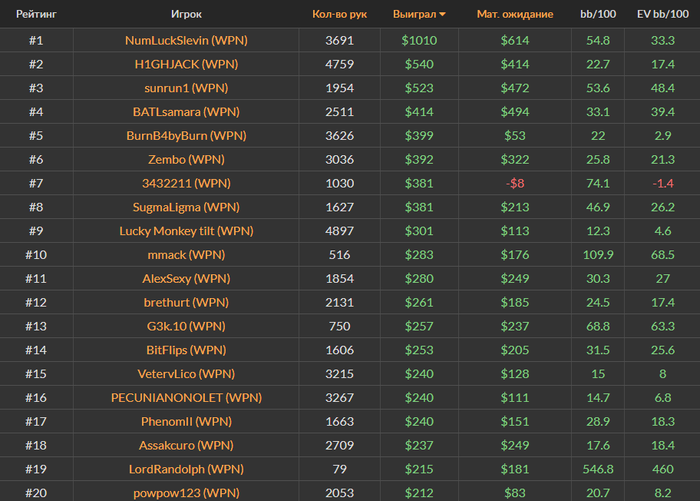Select the Рейтинг column header

point(36,14)
